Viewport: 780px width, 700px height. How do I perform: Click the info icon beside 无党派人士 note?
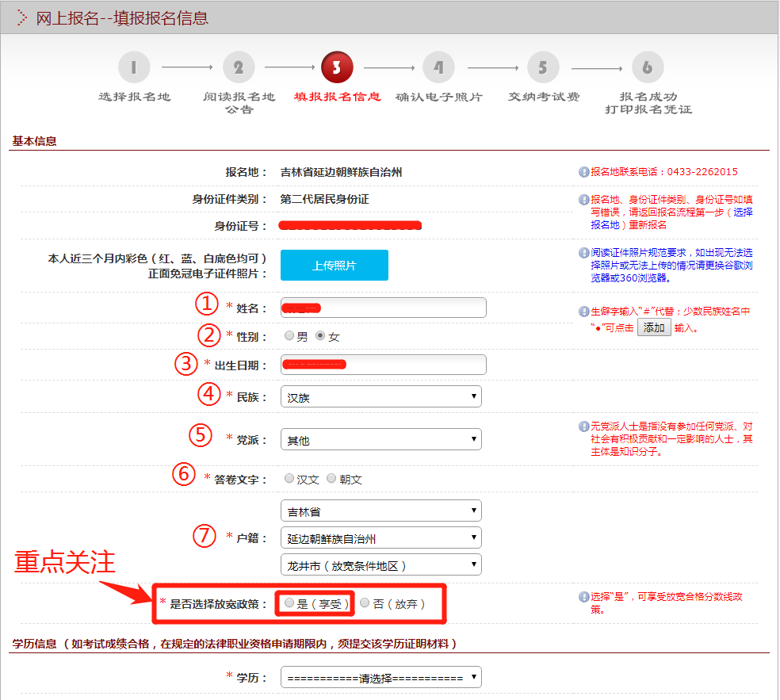point(584,427)
